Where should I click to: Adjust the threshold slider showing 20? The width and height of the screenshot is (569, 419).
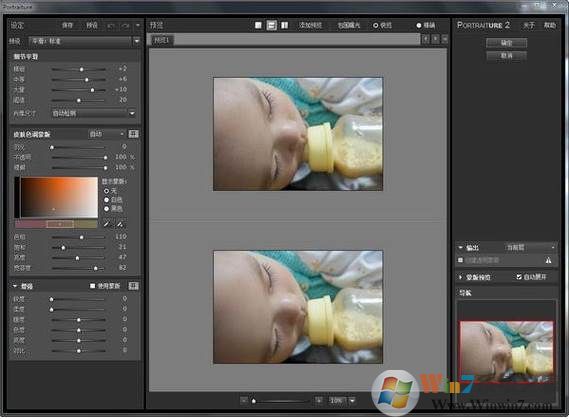[78, 100]
